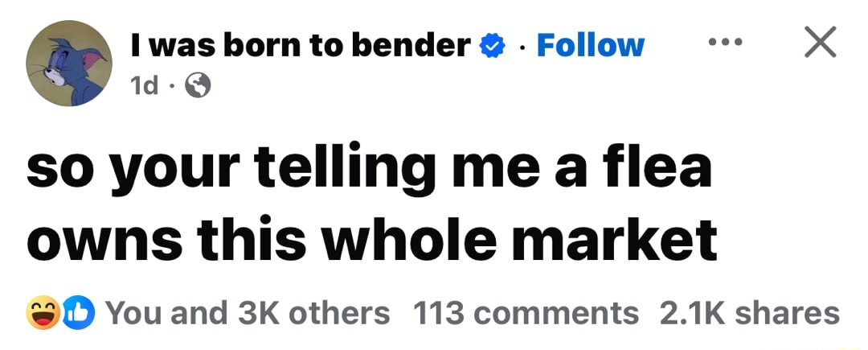Close the post with the X icon
The width and height of the screenshot is (868, 350).
click(820, 41)
